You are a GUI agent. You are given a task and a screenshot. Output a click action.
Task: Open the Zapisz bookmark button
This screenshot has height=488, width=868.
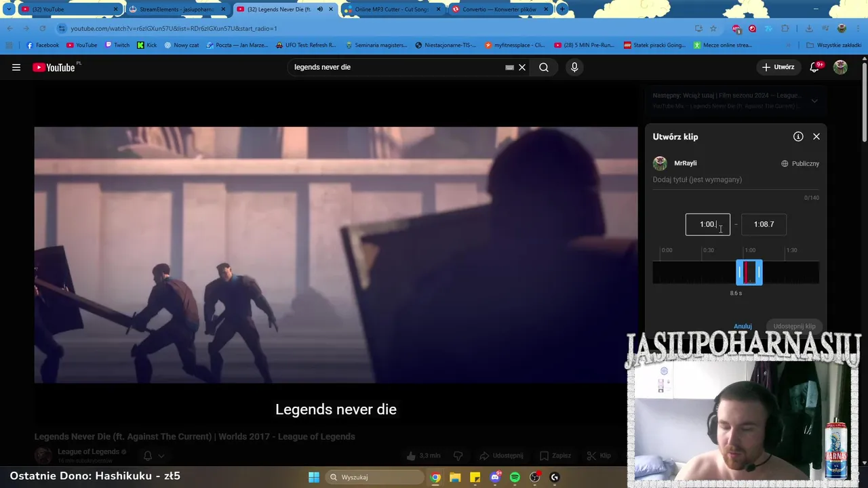point(555,455)
